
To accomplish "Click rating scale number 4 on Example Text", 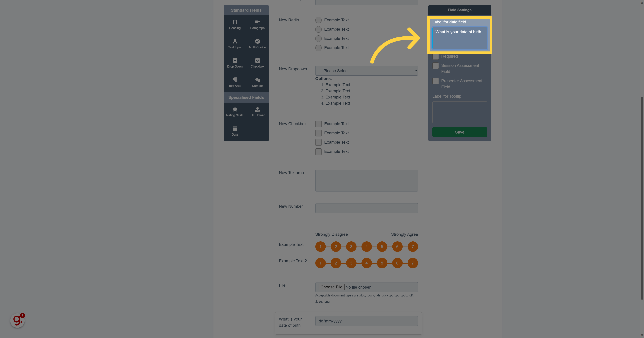I will (x=366, y=246).
